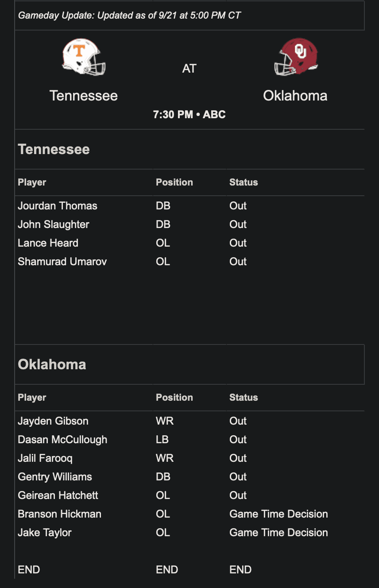This screenshot has height=588, width=379.
Task: Click the Oklahoma helmet logo
Action: (295, 57)
